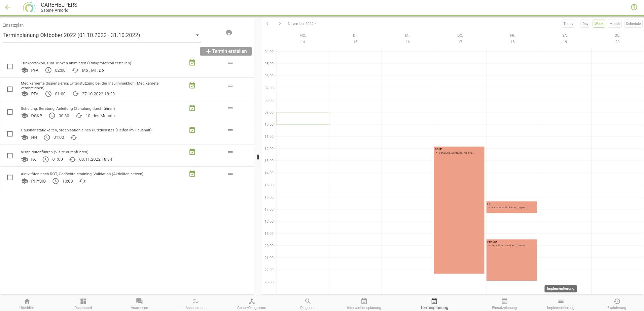This screenshot has width=644, height=311.
Task: Switch calendar to Month view
Action: pyautogui.click(x=614, y=24)
